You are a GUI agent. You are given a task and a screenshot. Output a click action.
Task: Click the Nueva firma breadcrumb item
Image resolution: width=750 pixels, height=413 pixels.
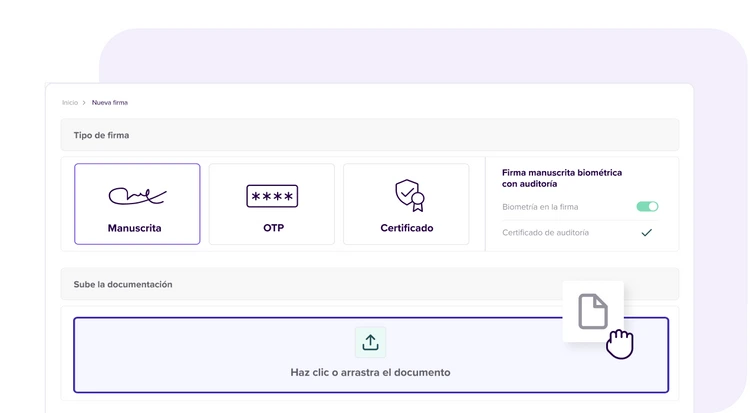tap(110, 102)
